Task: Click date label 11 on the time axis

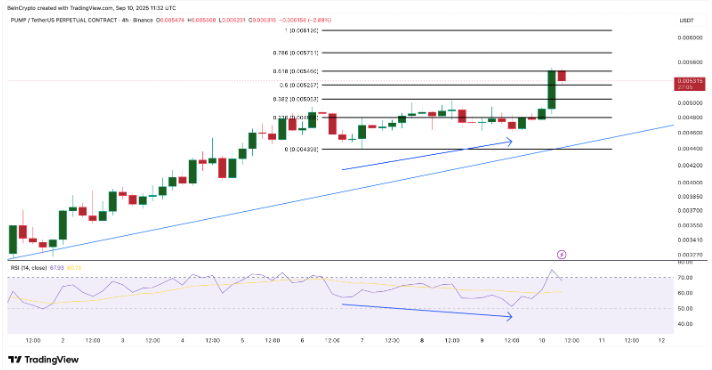Action: click(602, 340)
